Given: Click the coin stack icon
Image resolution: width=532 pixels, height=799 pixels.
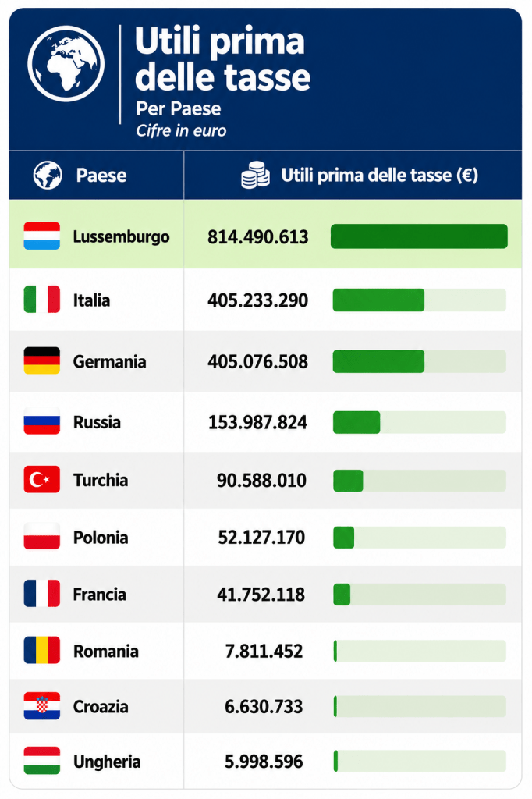Looking at the screenshot, I should pos(255,176).
